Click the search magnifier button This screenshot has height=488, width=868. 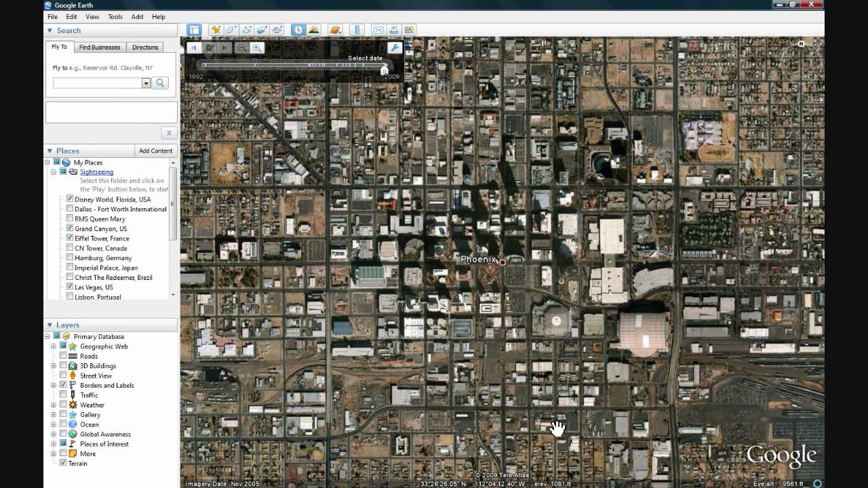point(160,83)
